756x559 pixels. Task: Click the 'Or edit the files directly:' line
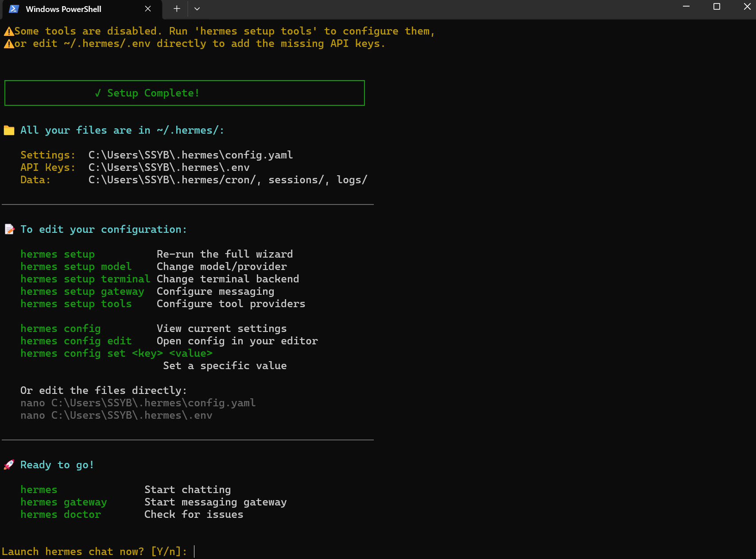[104, 391]
